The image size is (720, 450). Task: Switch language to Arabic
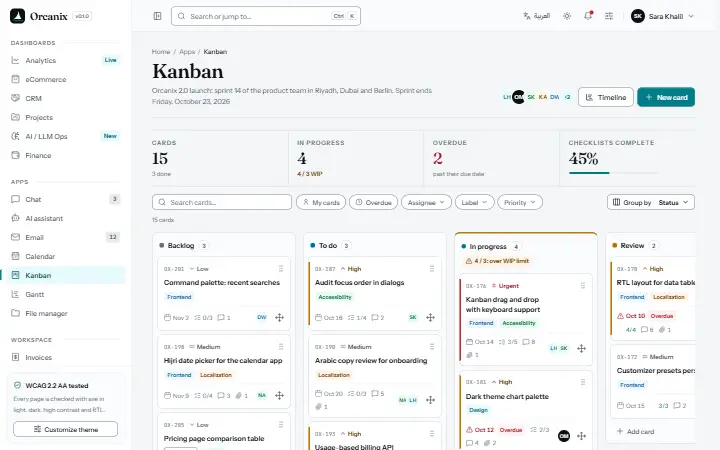(x=536, y=16)
